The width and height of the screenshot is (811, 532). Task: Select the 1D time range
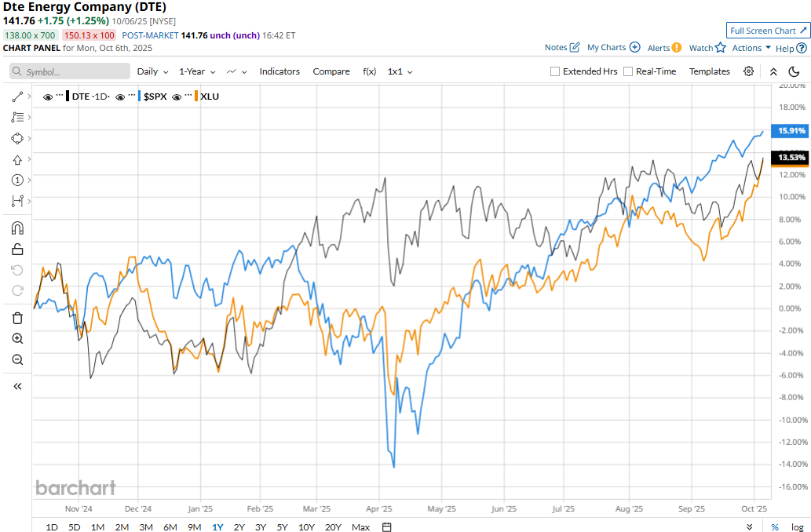pyautogui.click(x=52, y=527)
